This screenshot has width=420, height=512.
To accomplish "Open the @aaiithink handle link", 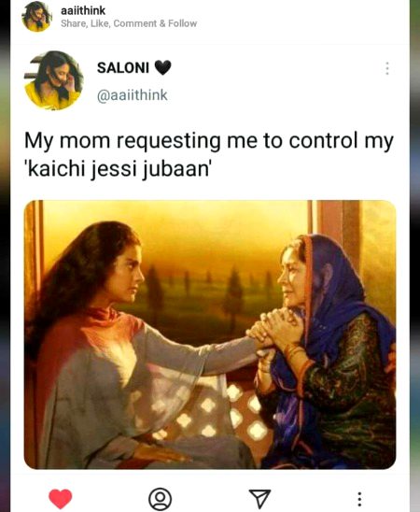I will pos(132,95).
